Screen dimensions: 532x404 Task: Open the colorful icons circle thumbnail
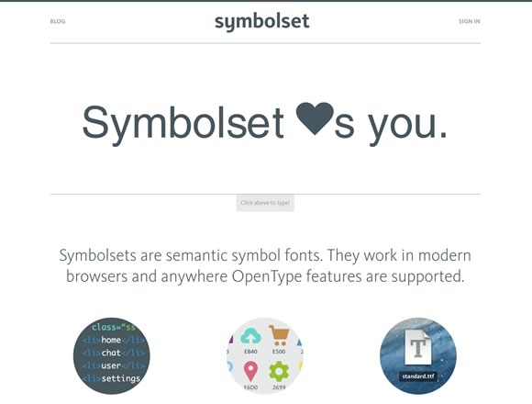click(x=265, y=355)
